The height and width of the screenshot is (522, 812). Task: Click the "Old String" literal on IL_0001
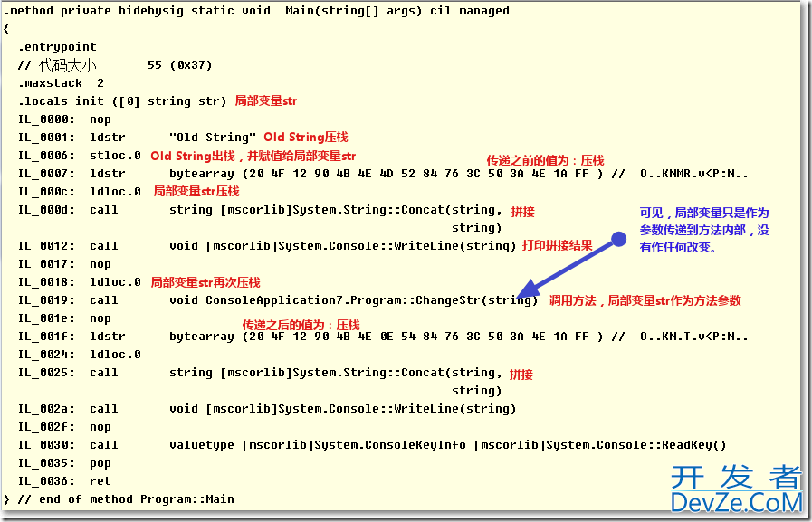click(x=213, y=138)
